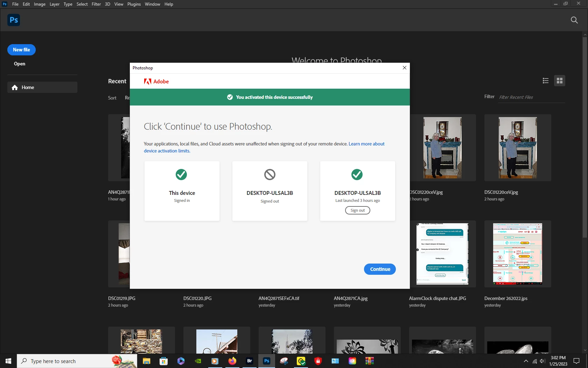Open Norton yellow checkmark taskbar icon
Image resolution: width=588 pixels, height=368 pixels.
tap(301, 361)
